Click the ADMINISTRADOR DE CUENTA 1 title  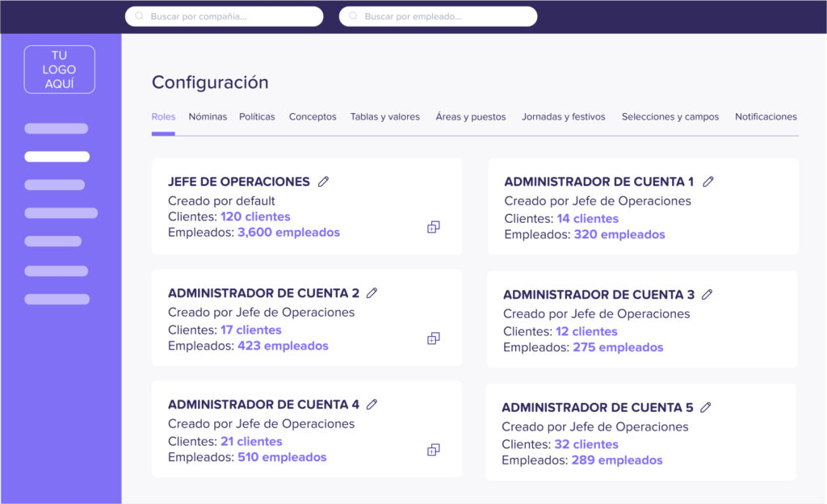click(x=598, y=182)
